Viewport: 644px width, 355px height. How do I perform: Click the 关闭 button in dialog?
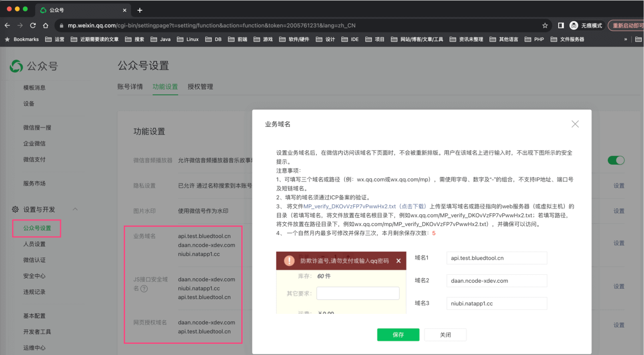(x=445, y=335)
